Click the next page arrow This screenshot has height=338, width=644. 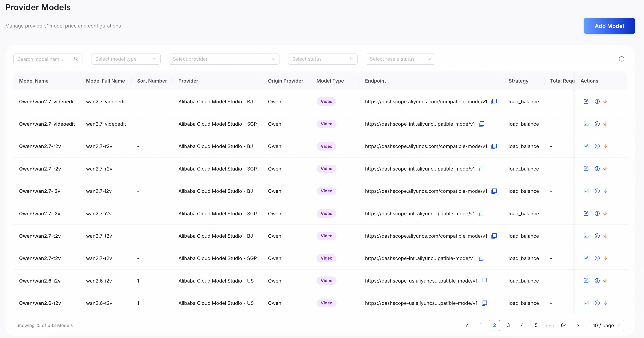(578, 325)
